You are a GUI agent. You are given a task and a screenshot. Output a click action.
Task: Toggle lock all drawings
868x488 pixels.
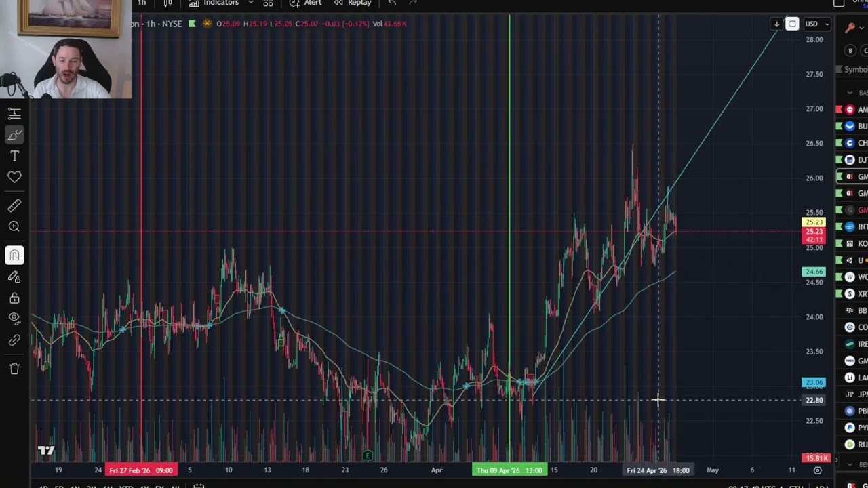(14, 298)
